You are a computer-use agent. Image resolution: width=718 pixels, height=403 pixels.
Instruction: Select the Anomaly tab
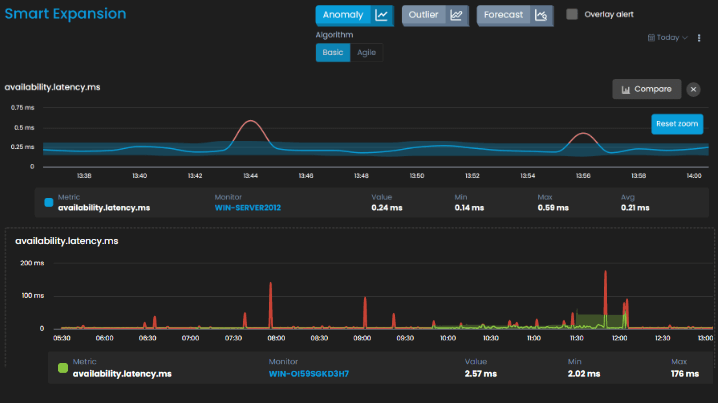pos(342,15)
